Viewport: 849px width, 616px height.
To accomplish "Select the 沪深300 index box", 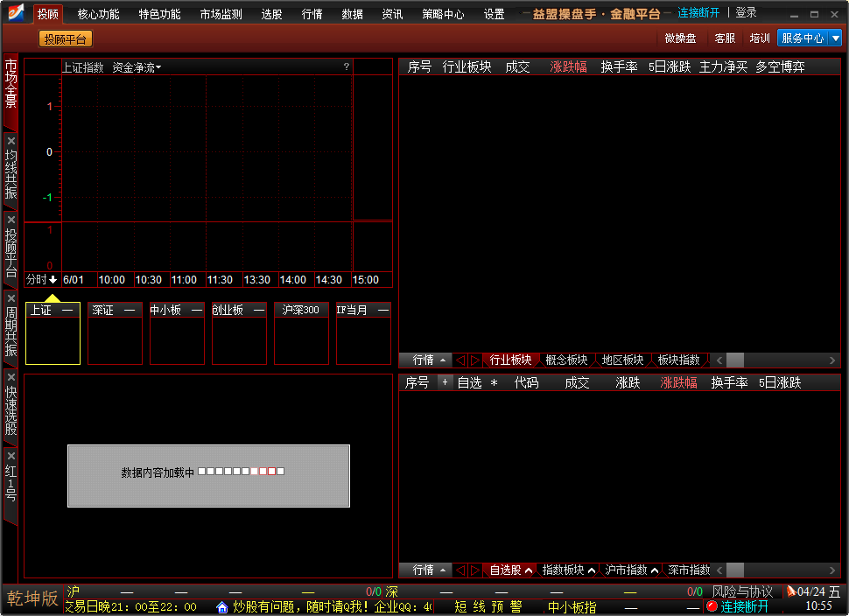I will coord(301,333).
